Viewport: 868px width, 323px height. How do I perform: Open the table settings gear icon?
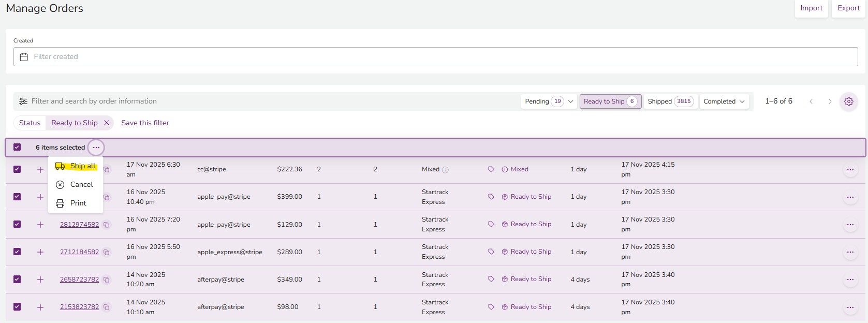coord(848,101)
